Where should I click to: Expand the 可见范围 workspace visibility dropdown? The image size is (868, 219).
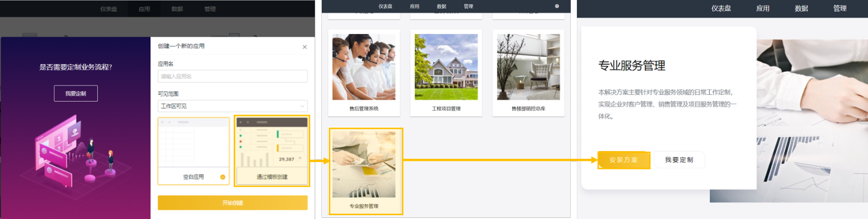coord(233,106)
